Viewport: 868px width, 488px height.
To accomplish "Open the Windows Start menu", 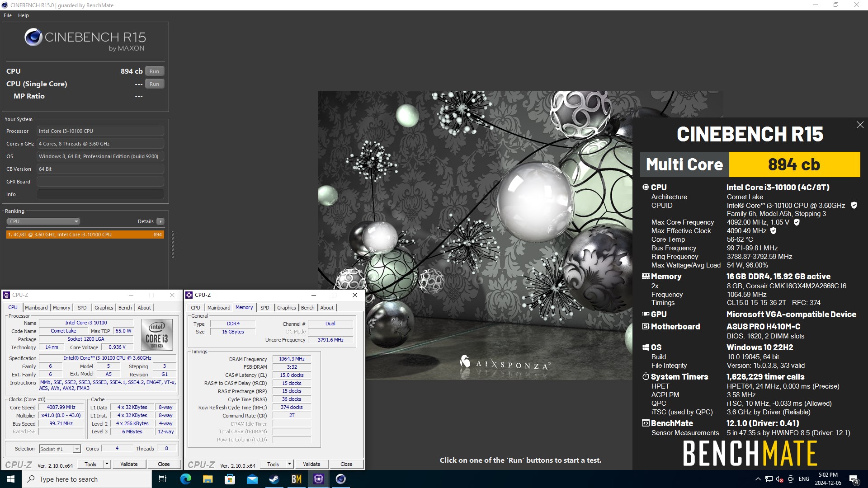I will coord(11,479).
